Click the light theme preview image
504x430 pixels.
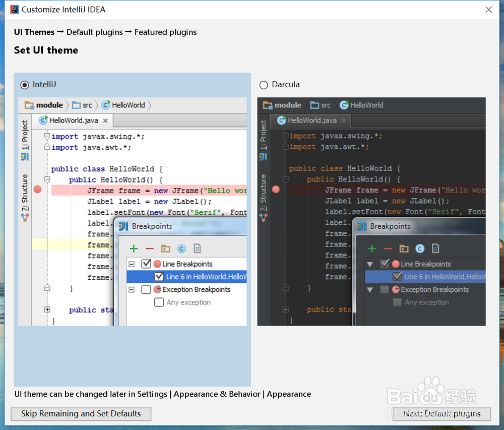click(133, 211)
